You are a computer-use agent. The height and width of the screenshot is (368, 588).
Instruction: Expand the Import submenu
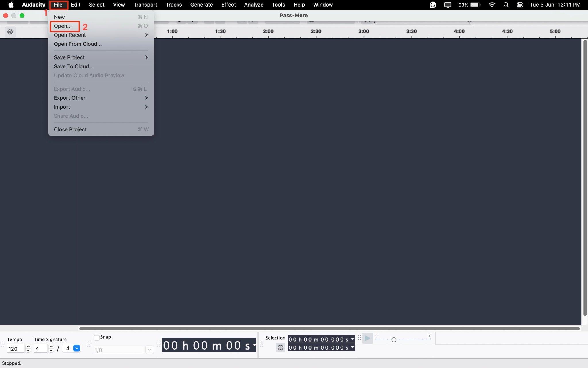tap(101, 107)
